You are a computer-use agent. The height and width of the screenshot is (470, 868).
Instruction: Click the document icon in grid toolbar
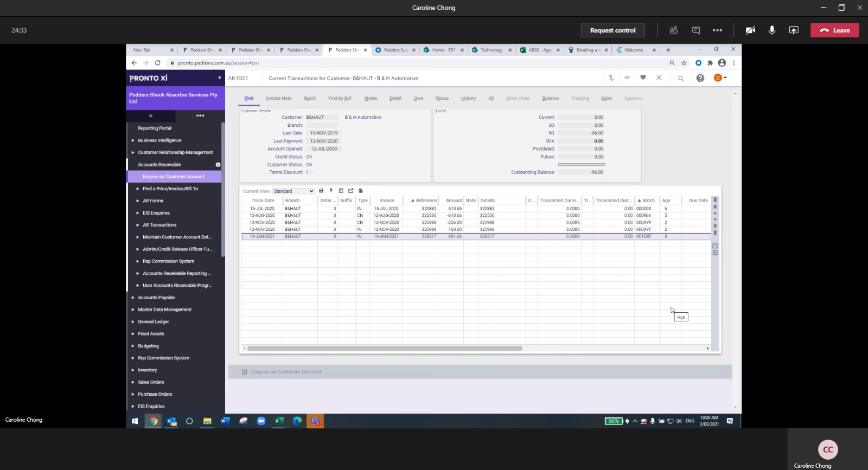click(361, 191)
